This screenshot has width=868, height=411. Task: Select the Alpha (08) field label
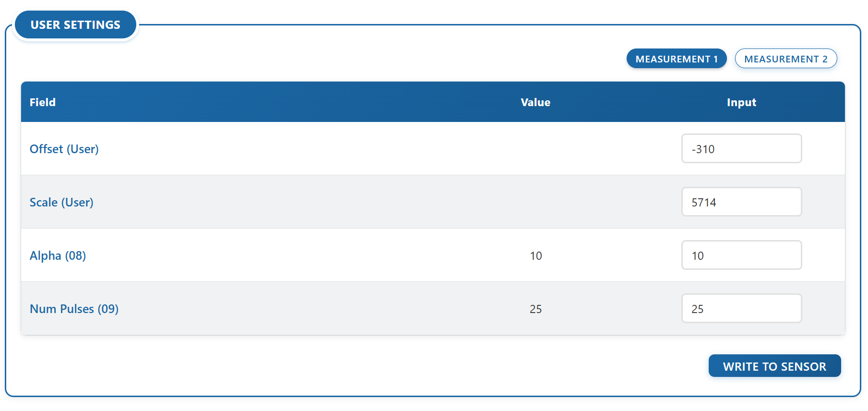click(58, 255)
